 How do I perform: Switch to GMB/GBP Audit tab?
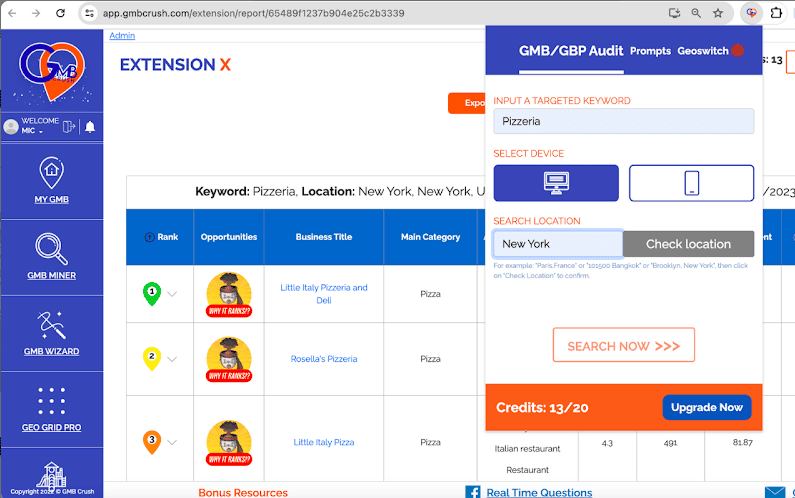point(571,51)
